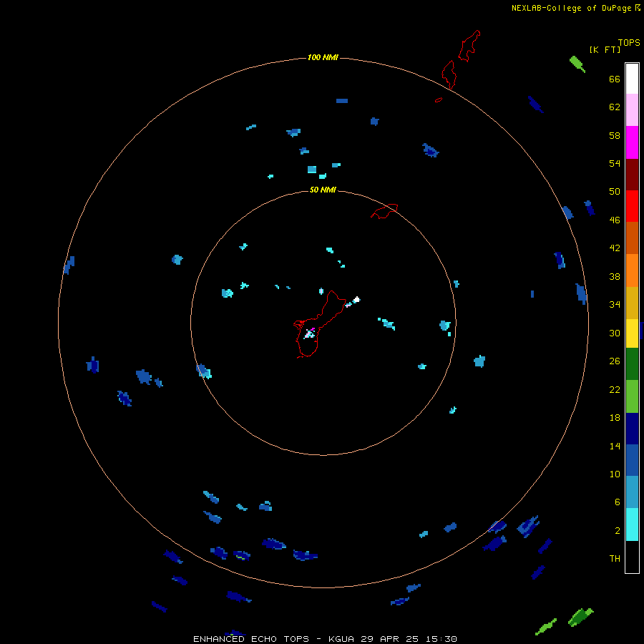Click the yellow 30 kft legend swatch

632,333
